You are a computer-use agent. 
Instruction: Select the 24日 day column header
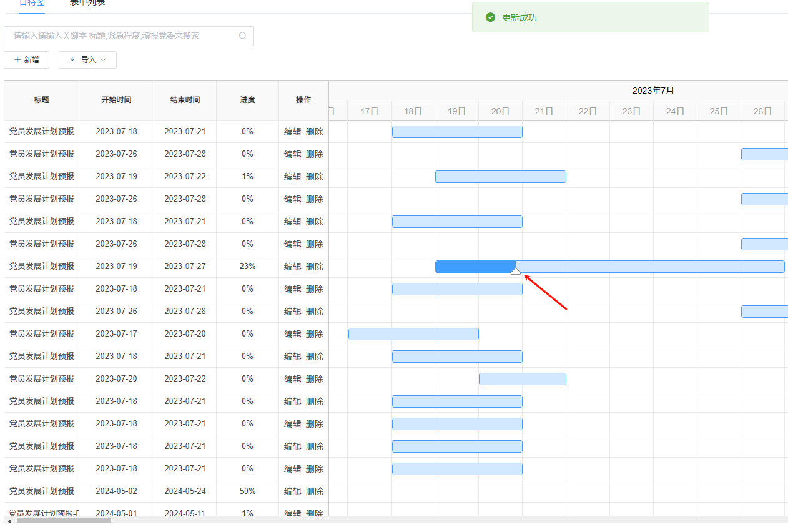(x=676, y=111)
